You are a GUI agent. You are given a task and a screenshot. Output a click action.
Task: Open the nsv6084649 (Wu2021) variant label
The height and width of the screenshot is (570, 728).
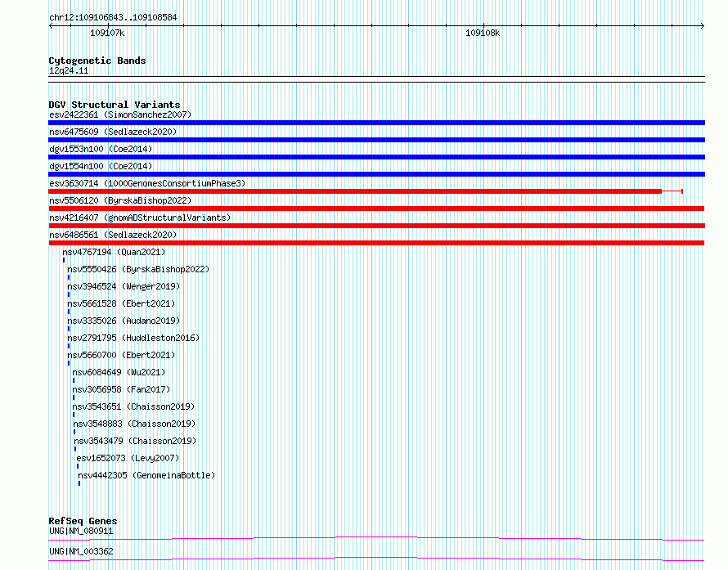tap(119, 372)
